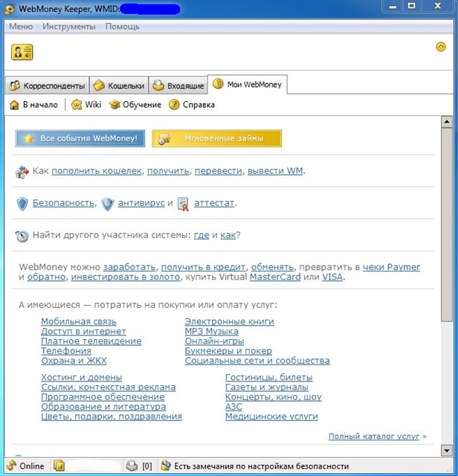
Task: Follow the вывести WM link
Action: [x=275, y=171]
